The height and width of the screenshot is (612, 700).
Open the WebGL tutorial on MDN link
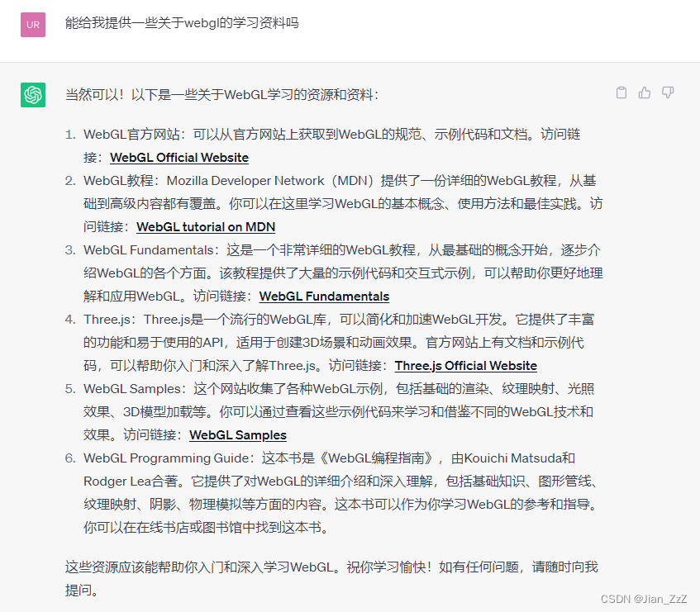click(206, 226)
